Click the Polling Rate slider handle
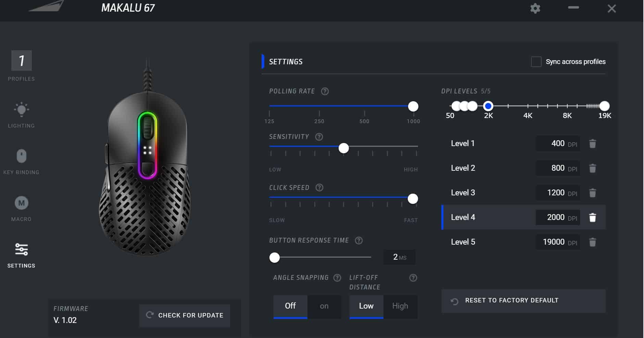This screenshot has width=644, height=338. tap(413, 106)
